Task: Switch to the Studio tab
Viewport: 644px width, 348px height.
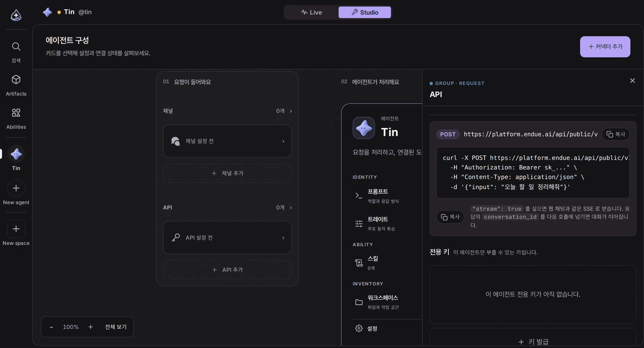Action: tap(365, 12)
